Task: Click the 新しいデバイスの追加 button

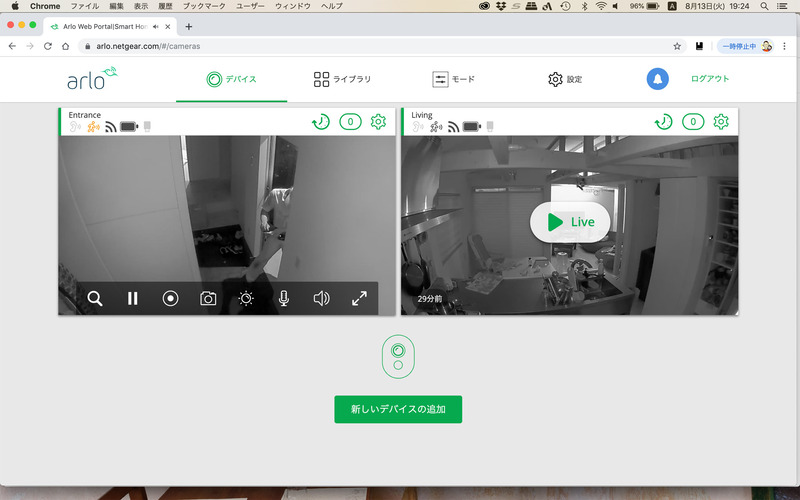Action: point(398,409)
